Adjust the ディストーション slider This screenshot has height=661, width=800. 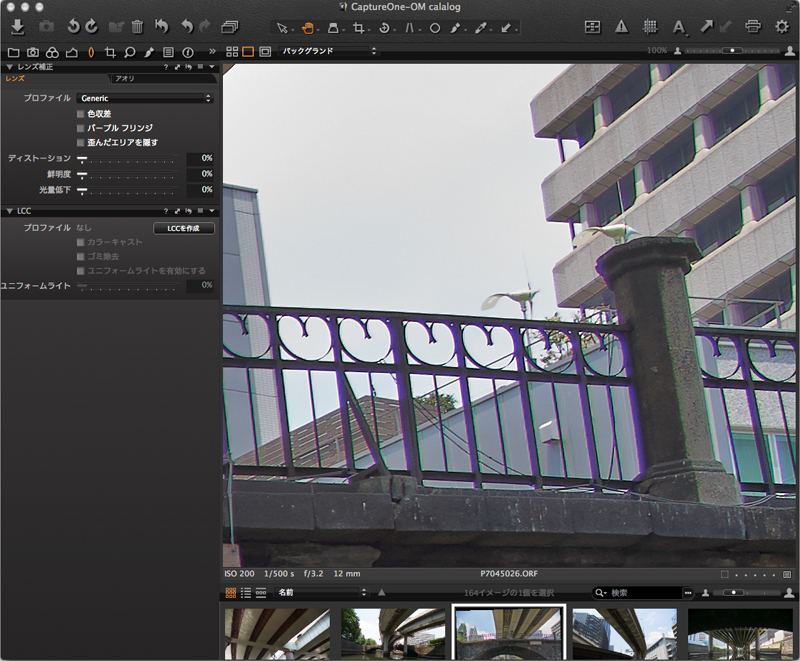[x=82, y=158]
